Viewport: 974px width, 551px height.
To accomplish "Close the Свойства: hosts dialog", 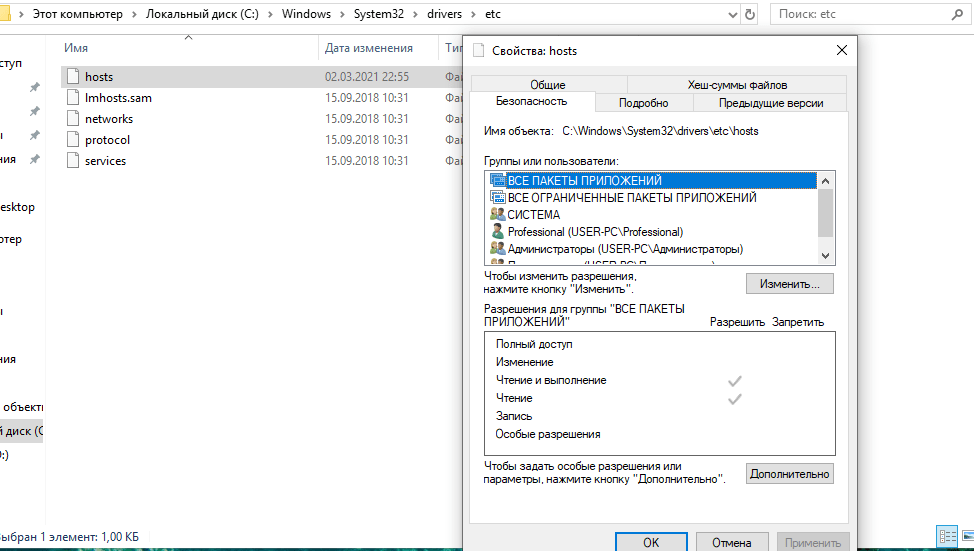I will point(842,50).
